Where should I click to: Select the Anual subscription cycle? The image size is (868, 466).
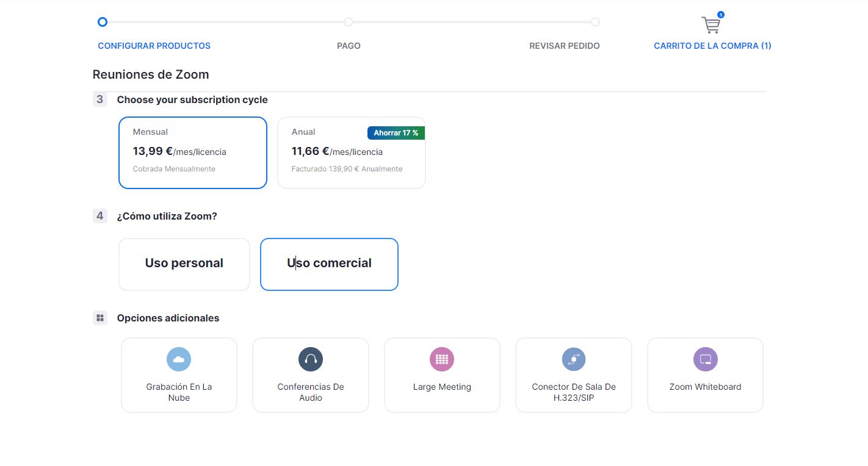coord(352,152)
